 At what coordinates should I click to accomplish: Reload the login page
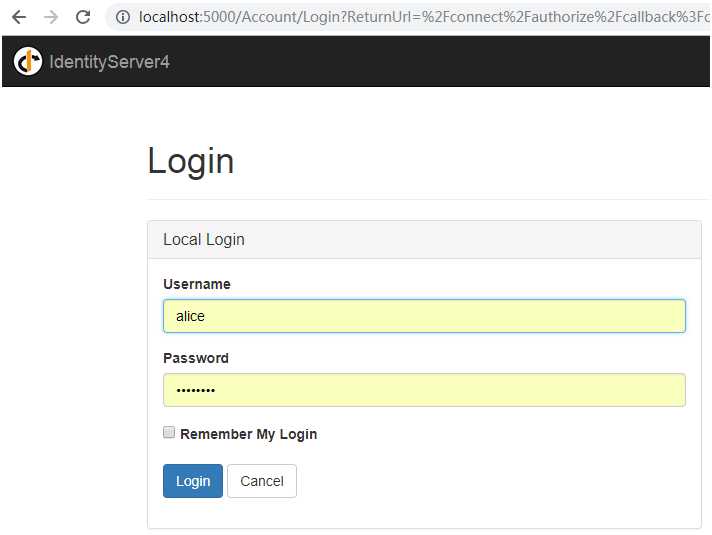coord(83,17)
